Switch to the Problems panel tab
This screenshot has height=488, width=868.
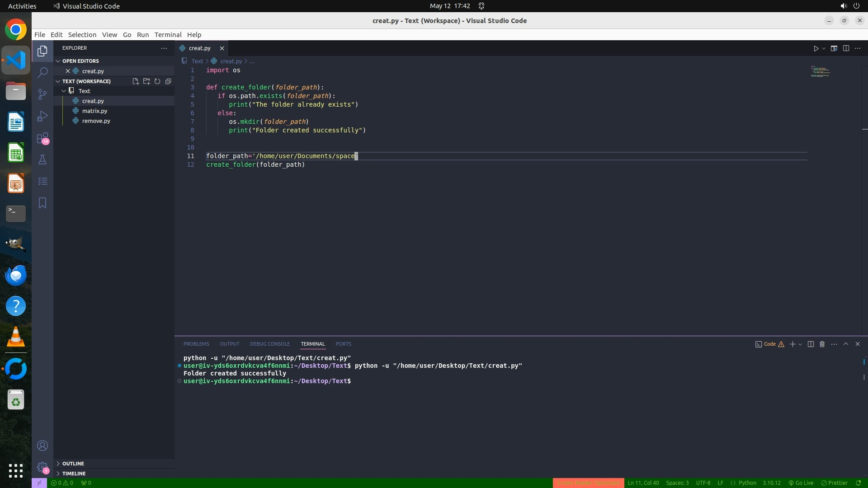(x=196, y=344)
